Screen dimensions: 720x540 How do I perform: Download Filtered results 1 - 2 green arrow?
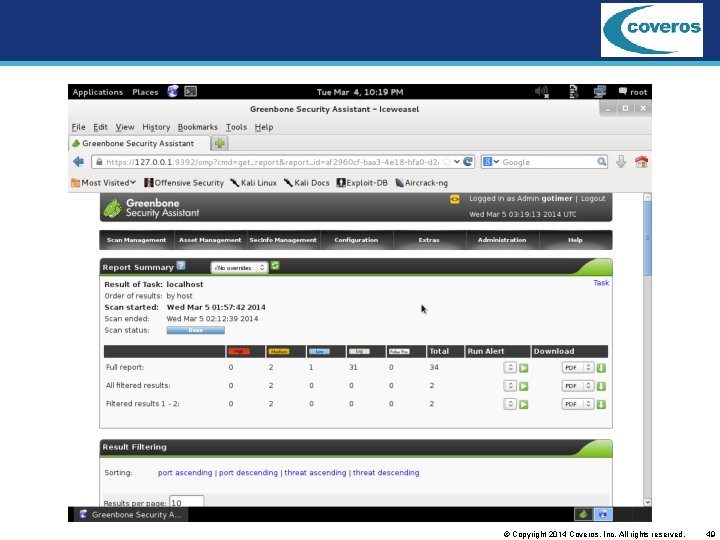(x=601, y=404)
